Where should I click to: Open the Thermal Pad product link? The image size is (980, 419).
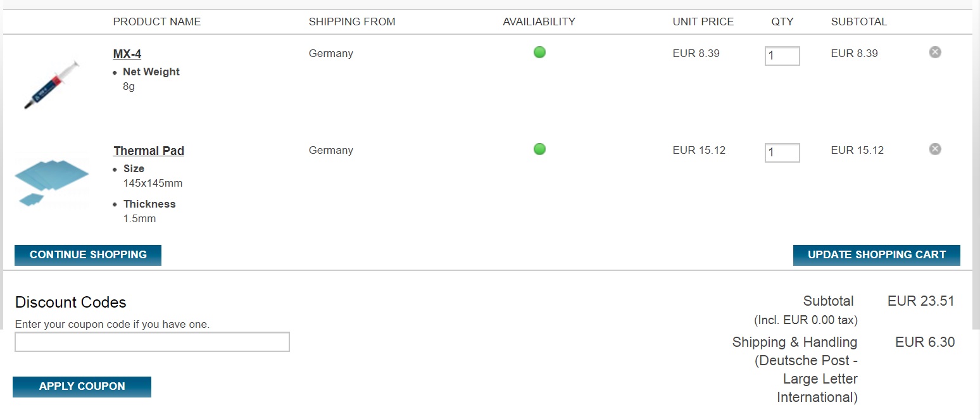(149, 151)
